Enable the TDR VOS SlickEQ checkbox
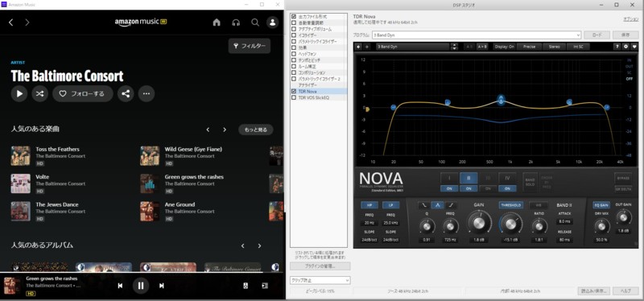 tap(293, 97)
